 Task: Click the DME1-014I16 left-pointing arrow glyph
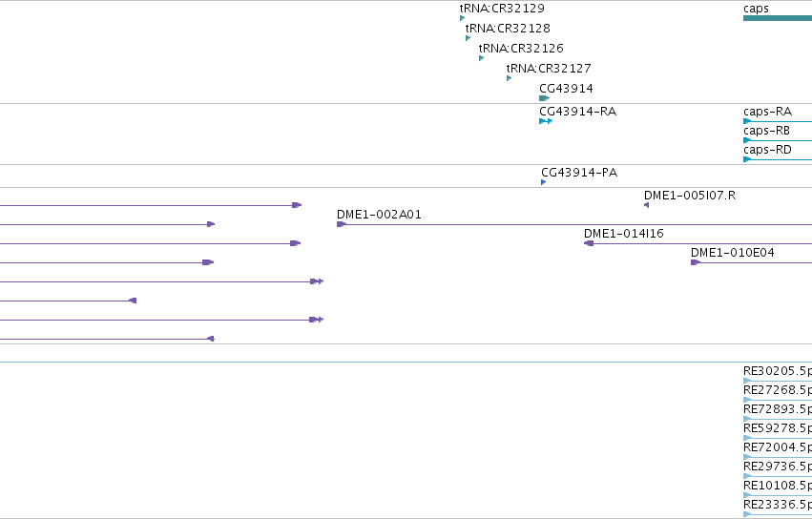click(x=589, y=243)
